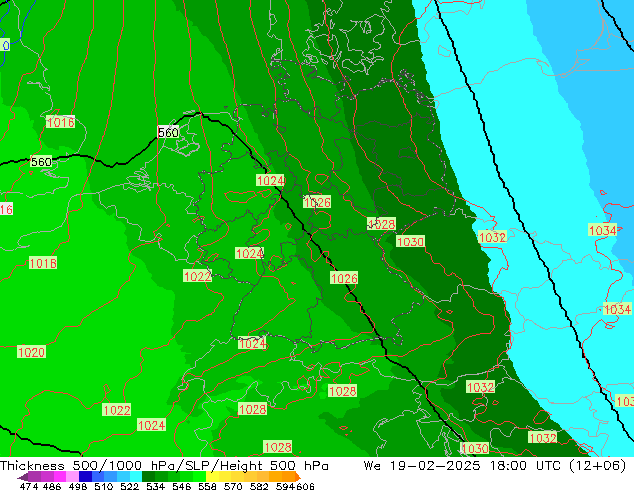Click the 534 value under the legend
Viewport: 634px width, 490px height.
[155, 486]
